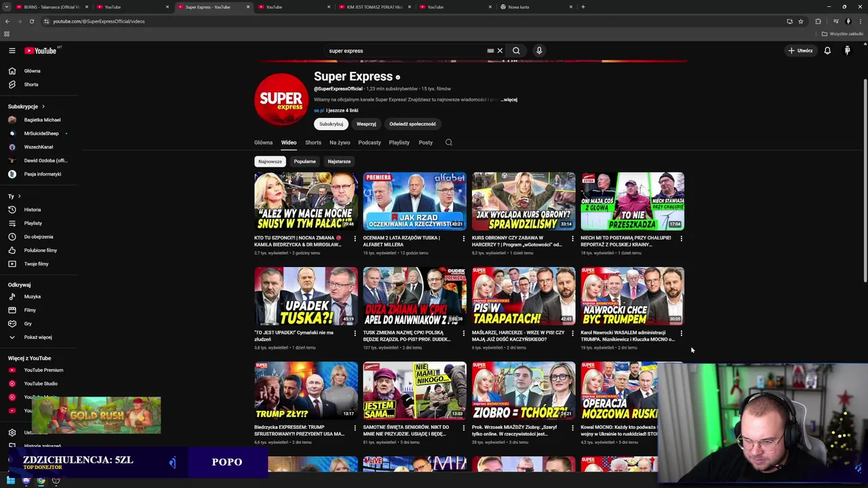
Task: Open the notifications bell
Action: tap(827, 51)
